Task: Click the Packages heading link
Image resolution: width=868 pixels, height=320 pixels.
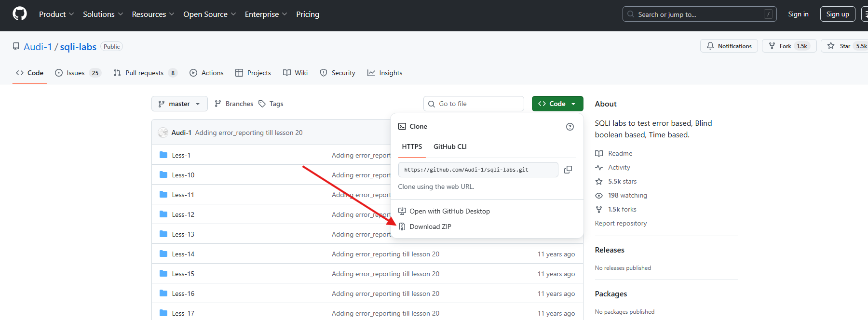Action: point(611,293)
